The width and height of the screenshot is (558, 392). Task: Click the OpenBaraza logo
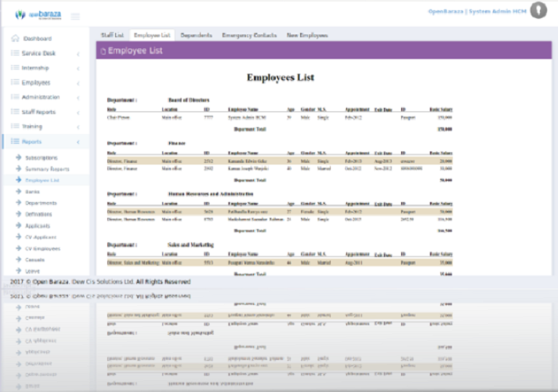(38, 15)
